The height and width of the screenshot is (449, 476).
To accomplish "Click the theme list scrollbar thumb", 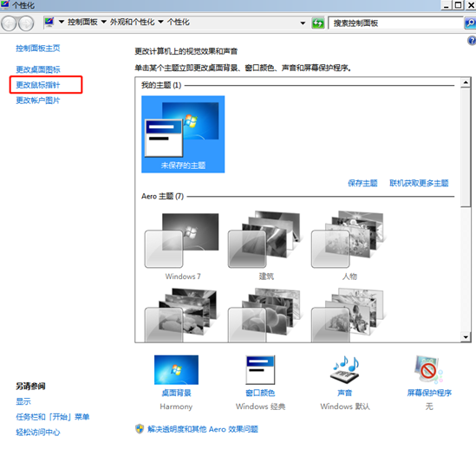I will click(x=466, y=147).
